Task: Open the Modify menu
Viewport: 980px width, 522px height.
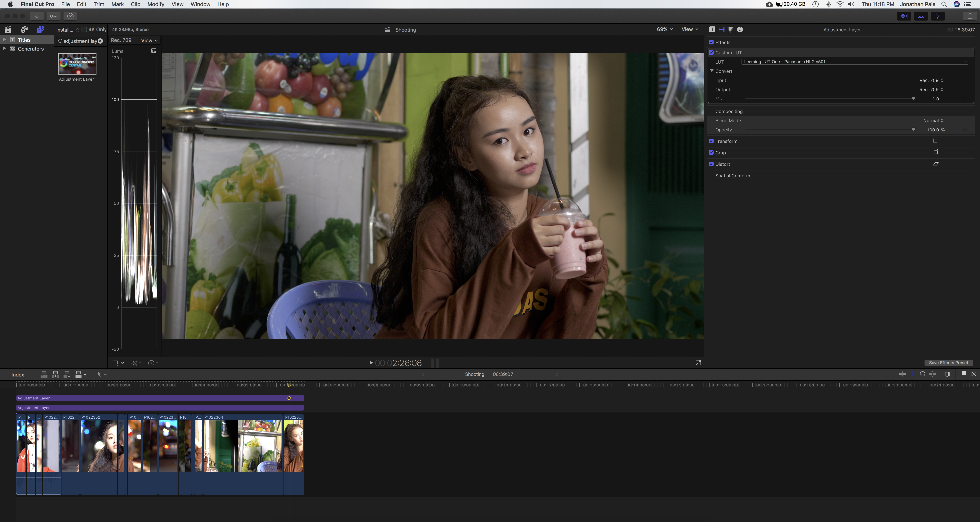Action: pyautogui.click(x=156, y=4)
